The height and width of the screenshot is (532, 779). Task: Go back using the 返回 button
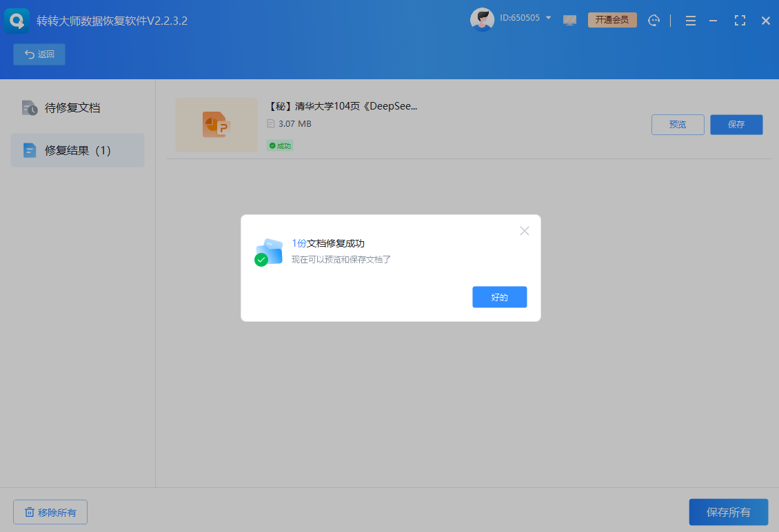point(39,54)
